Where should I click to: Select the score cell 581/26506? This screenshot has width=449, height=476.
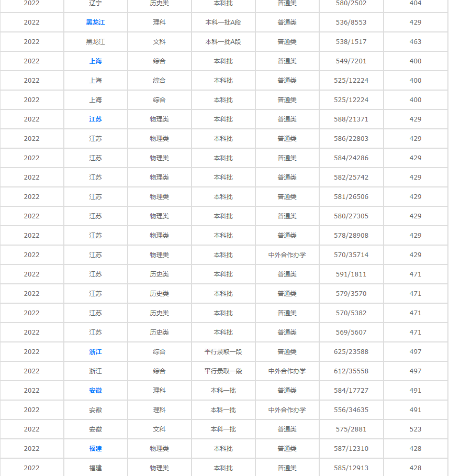(351, 197)
